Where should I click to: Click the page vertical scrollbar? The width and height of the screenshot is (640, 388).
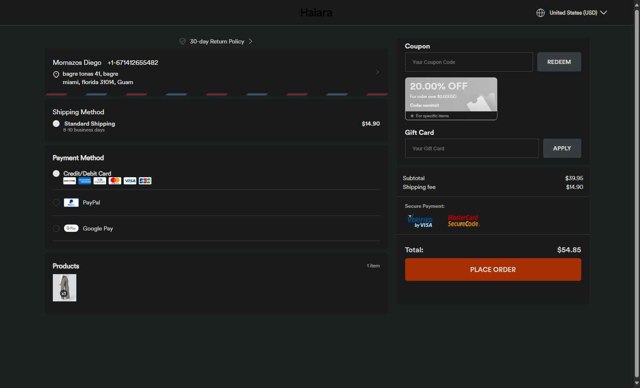pos(636,194)
